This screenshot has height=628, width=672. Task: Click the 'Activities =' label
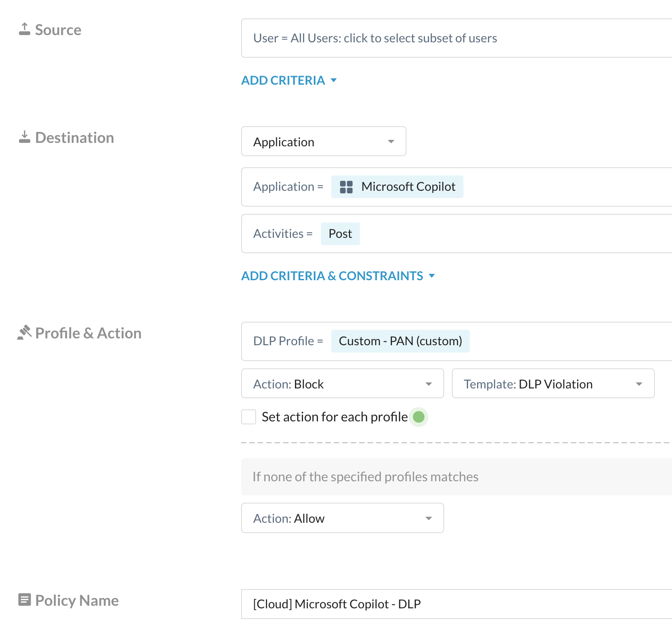pyautogui.click(x=283, y=234)
